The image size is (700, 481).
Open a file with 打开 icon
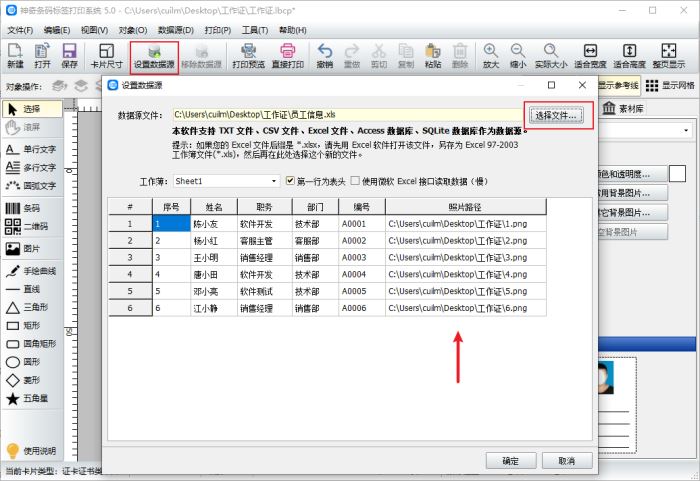click(x=42, y=56)
